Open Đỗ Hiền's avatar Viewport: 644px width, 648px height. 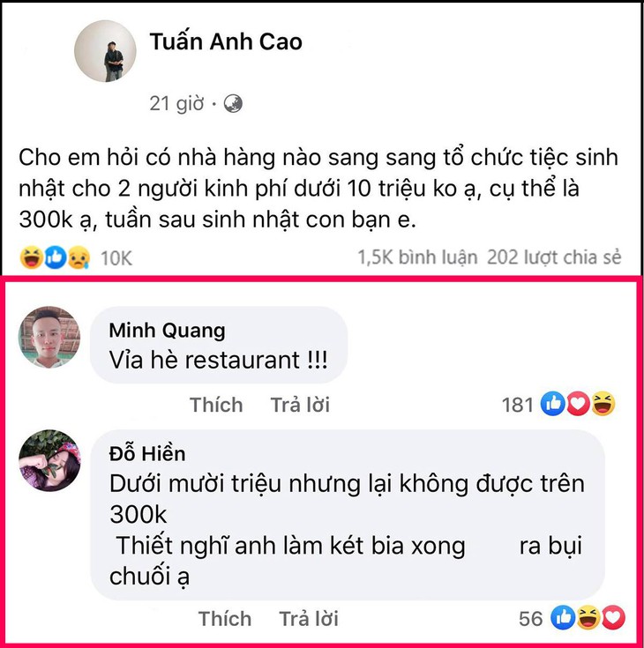tap(49, 460)
